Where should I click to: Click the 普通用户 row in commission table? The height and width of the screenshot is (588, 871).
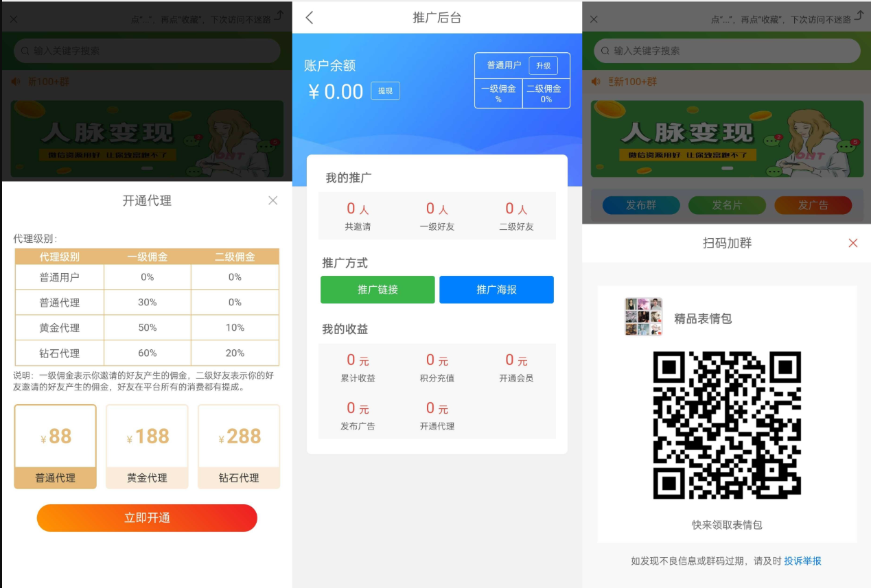pyautogui.click(x=147, y=277)
